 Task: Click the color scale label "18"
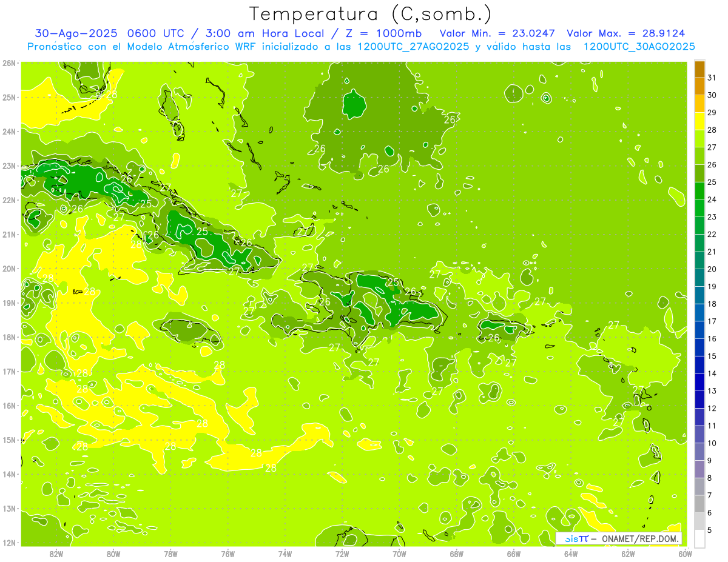[x=712, y=304]
